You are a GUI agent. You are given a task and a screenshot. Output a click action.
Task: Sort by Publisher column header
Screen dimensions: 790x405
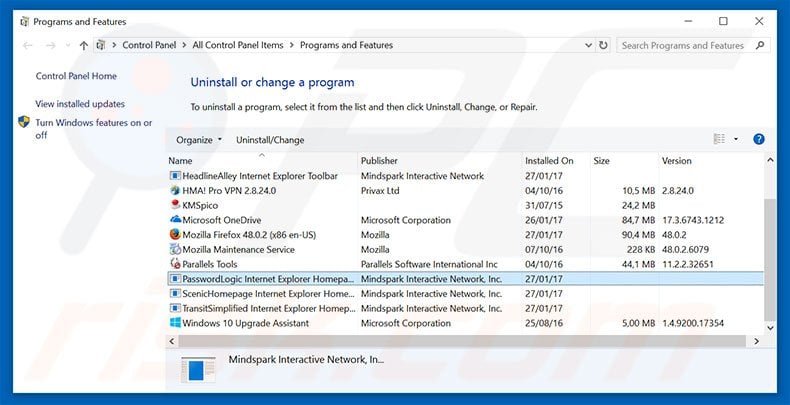click(x=440, y=161)
